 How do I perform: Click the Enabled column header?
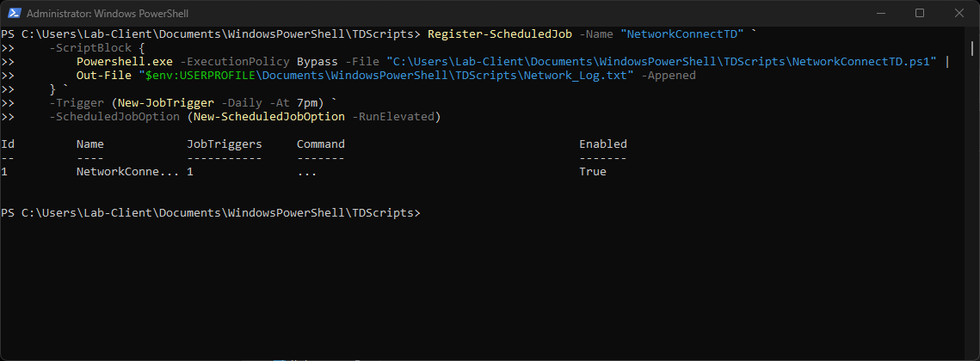602,144
